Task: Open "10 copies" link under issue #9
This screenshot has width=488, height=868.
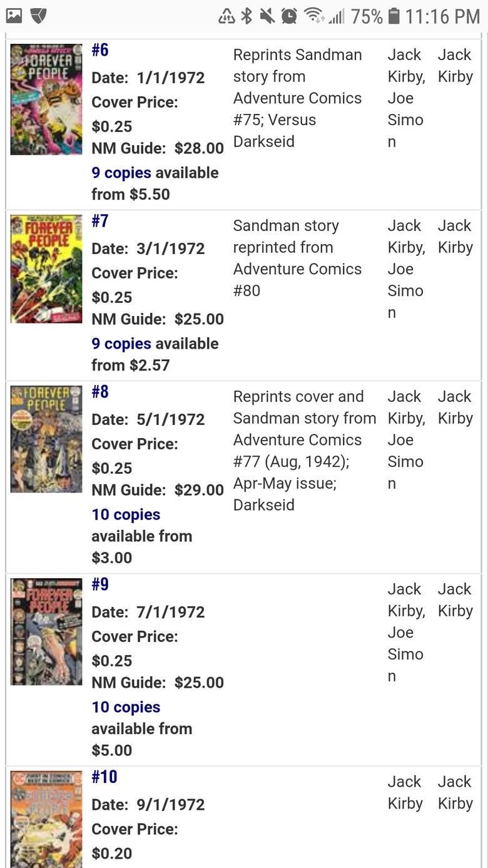Action: (x=126, y=707)
